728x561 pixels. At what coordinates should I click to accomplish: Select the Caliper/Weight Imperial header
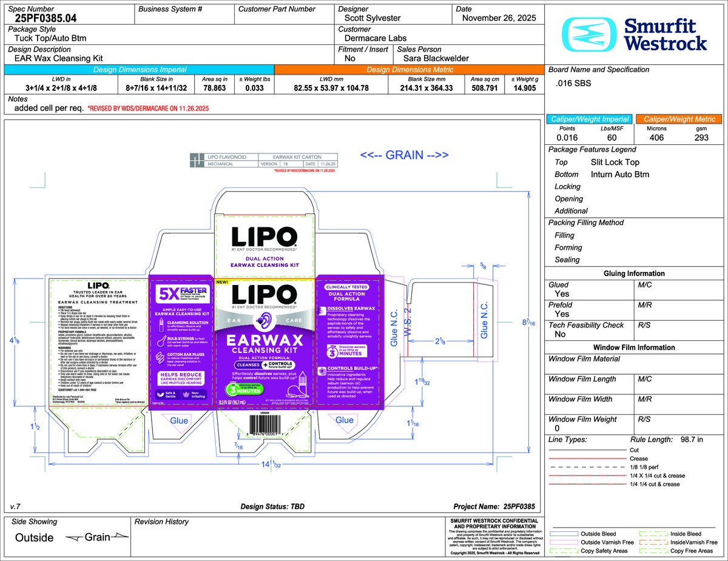coord(588,119)
